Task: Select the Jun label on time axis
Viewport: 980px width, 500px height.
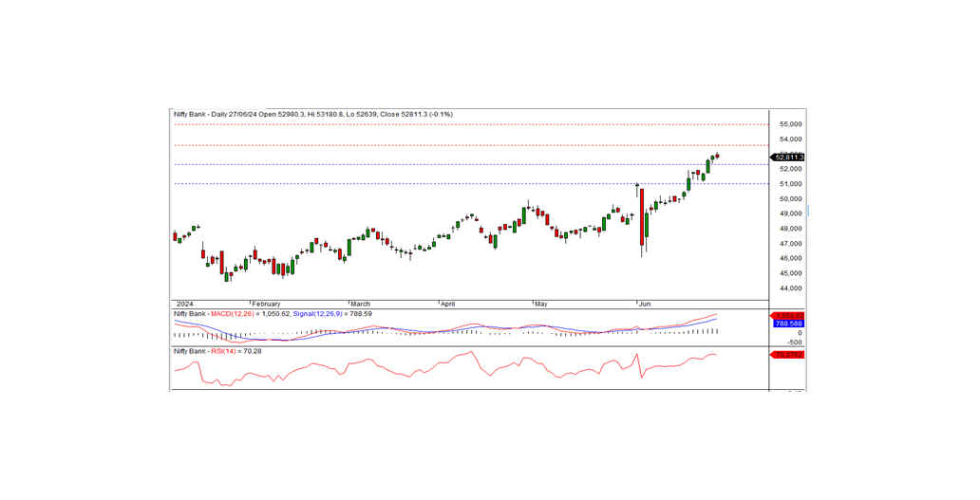Action: point(645,304)
